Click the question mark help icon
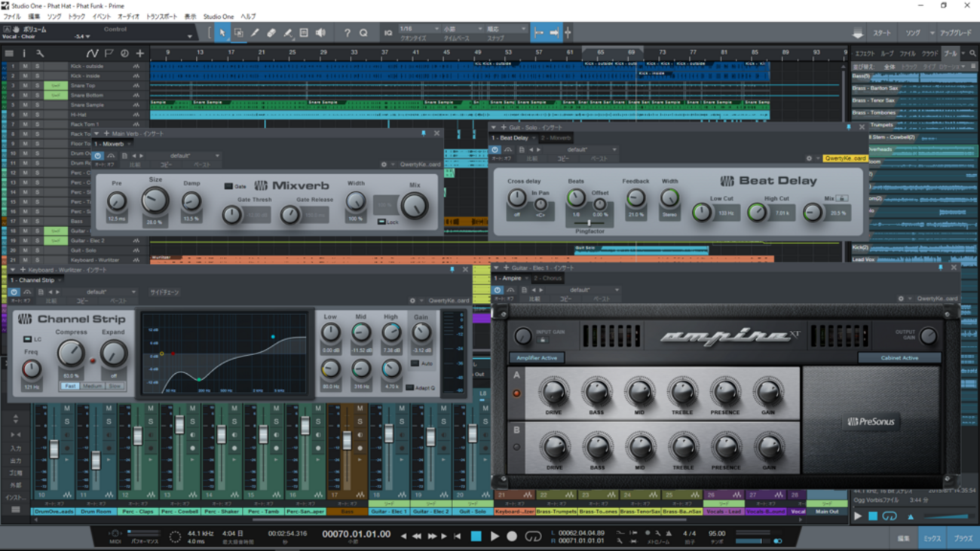Image resolution: width=980 pixels, height=551 pixels. pos(347,32)
